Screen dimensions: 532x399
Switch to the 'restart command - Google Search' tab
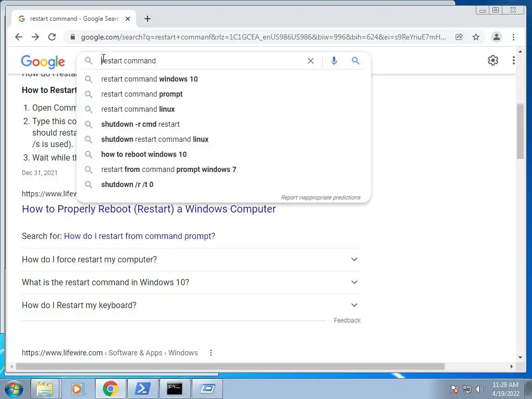[x=74, y=19]
